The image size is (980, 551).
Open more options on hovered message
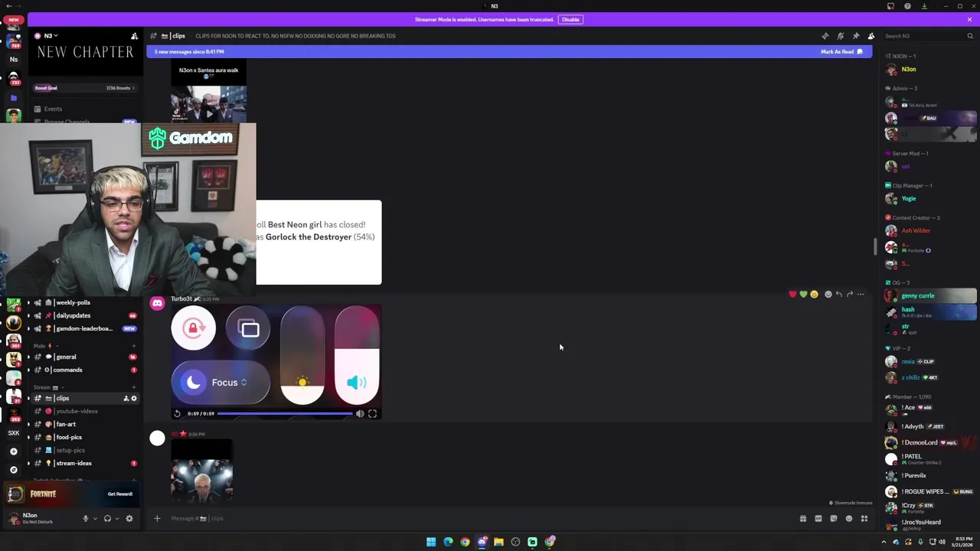click(x=861, y=294)
